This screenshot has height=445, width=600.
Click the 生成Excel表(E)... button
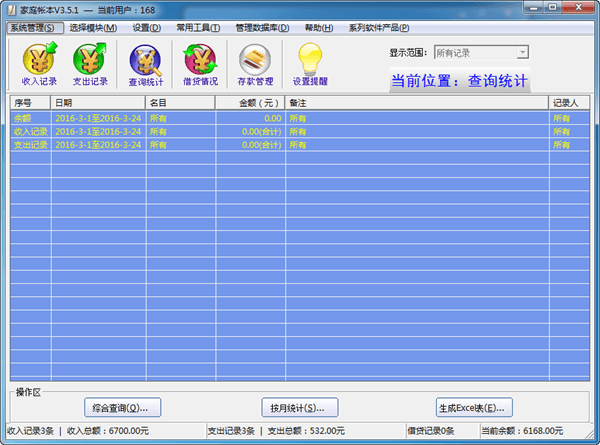click(474, 408)
